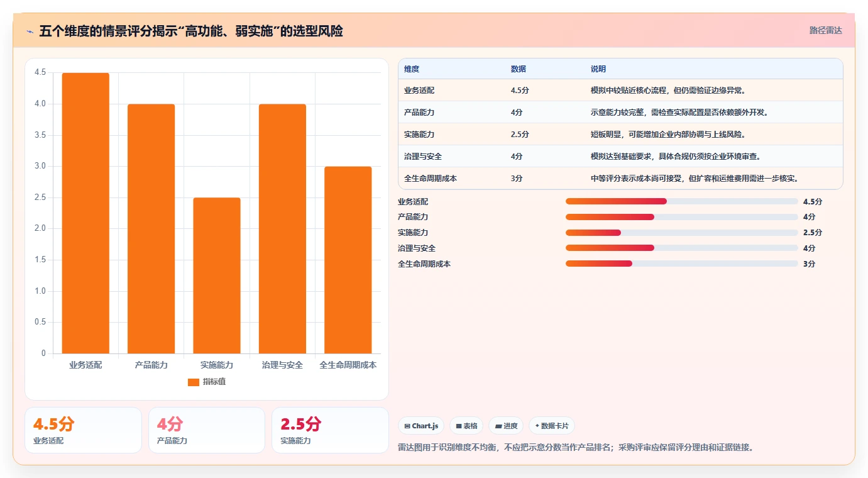This screenshot has height=478, width=868.
Task: Click the 路径雷达 label in the header
Action: coord(825,30)
